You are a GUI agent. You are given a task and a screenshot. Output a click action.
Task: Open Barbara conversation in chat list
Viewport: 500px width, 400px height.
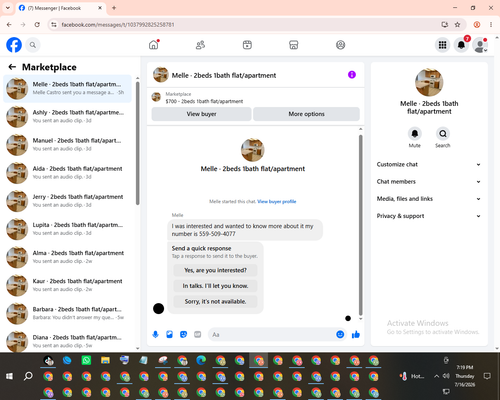pyautogui.click(x=68, y=313)
